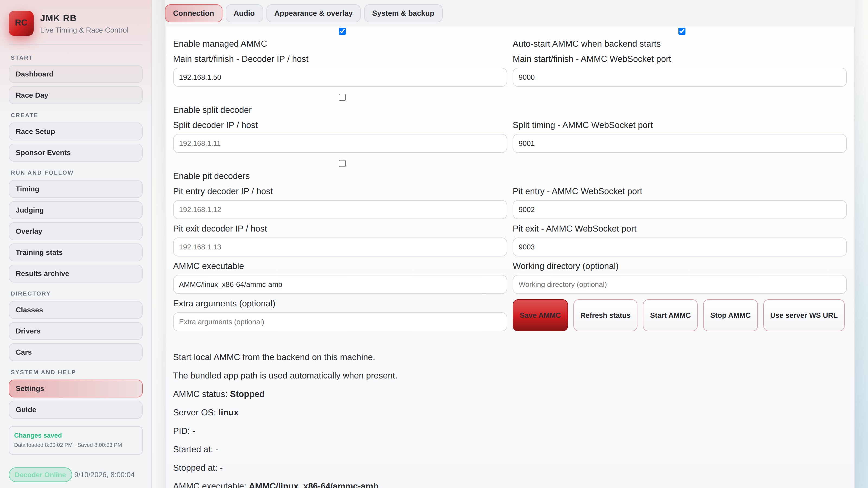868x488 pixels.
Task: Click AMMC executable path field
Action: coord(340,285)
